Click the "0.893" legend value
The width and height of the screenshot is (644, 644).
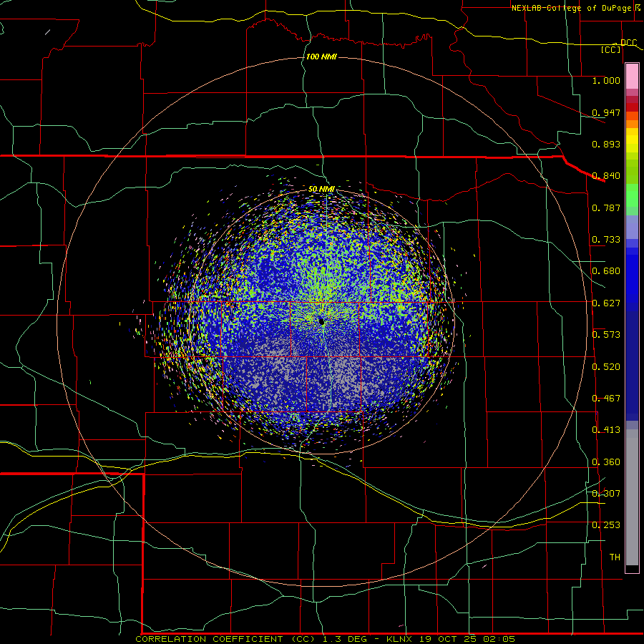pyautogui.click(x=606, y=144)
